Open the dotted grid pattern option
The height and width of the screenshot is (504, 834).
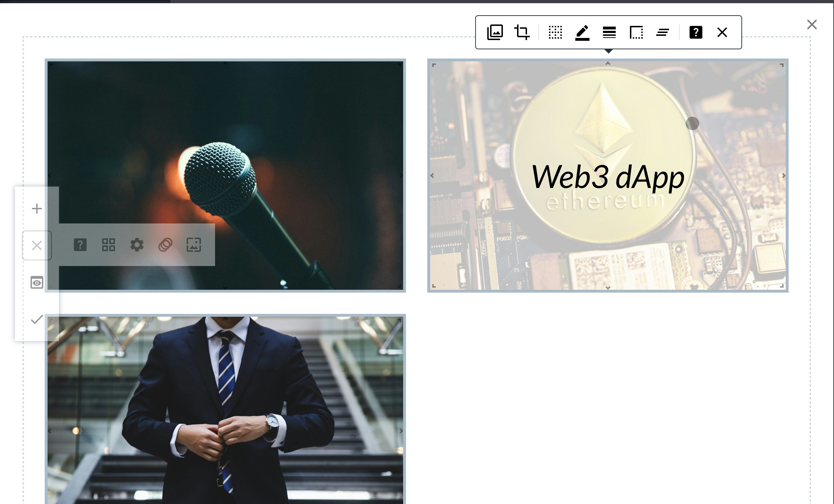[x=555, y=32]
